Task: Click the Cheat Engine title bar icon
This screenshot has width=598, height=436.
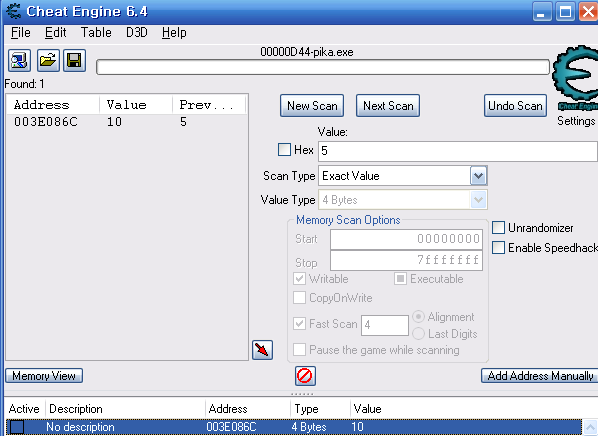Action: tap(13, 11)
